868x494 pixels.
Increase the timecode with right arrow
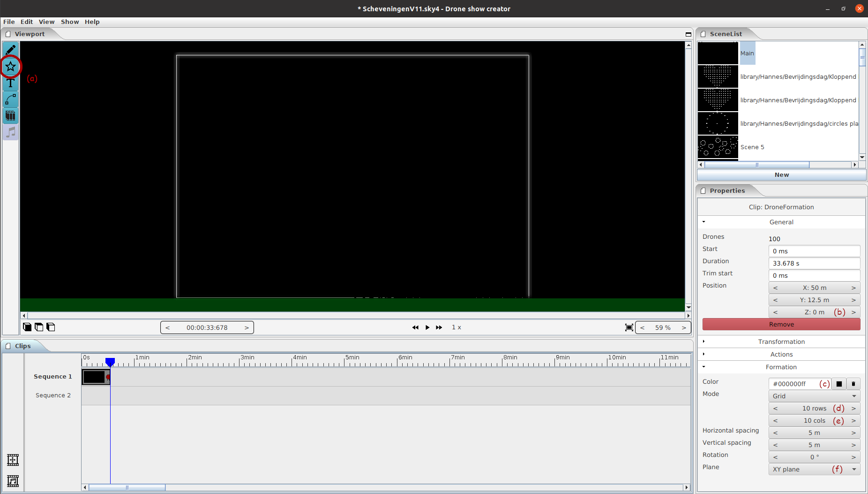tap(247, 327)
